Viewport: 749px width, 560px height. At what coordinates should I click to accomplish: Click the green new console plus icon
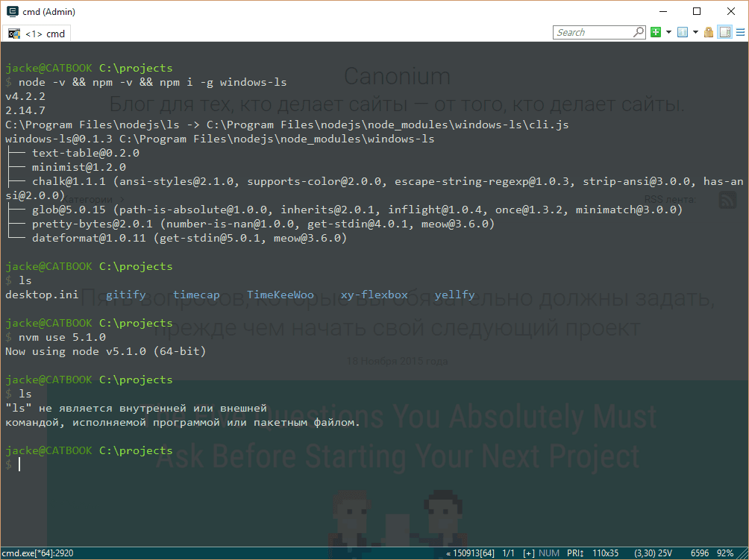click(656, 32)
